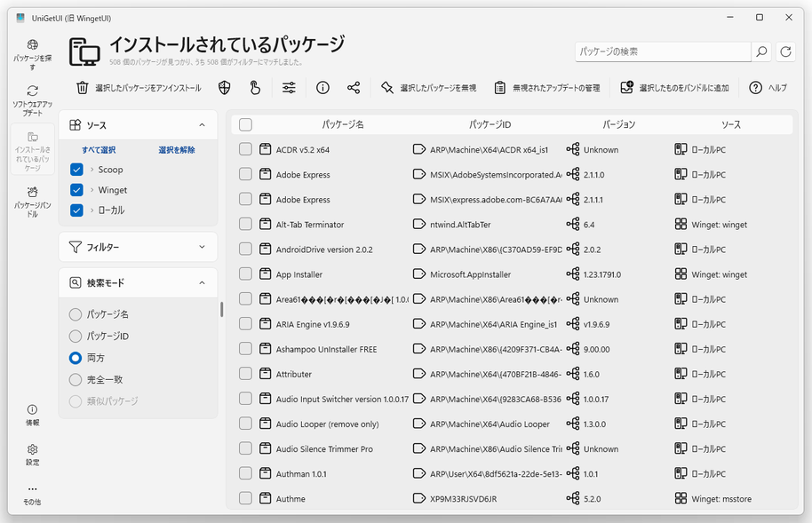Click package icon of Audio Looper row
This screenshot has width=812, height=523.
point(265,424)
